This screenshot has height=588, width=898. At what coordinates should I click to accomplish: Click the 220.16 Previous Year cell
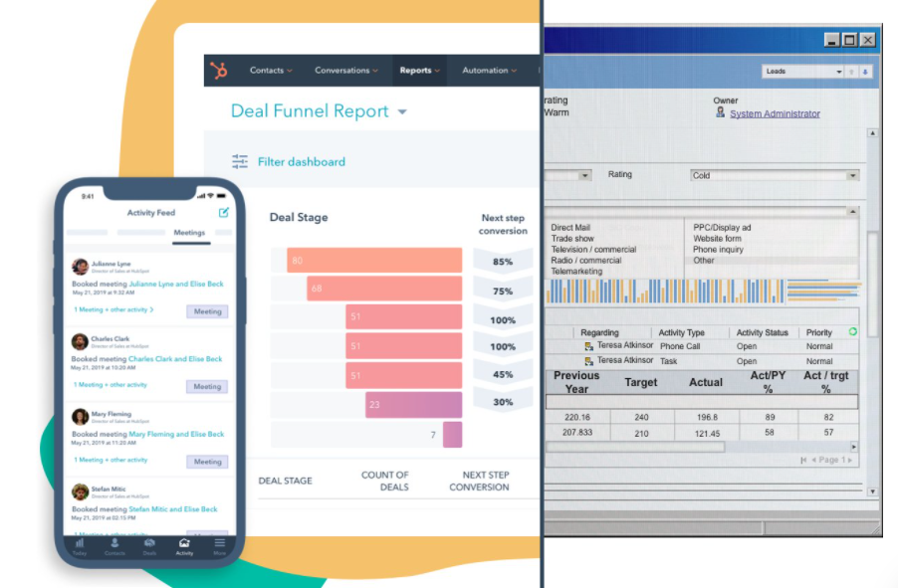point(576,417)
